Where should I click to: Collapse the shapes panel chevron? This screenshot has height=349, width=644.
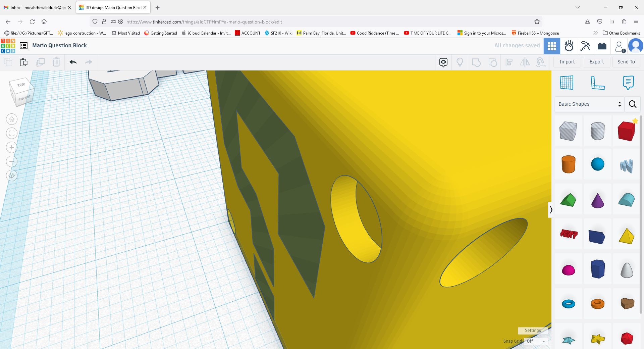click(550, 210)
